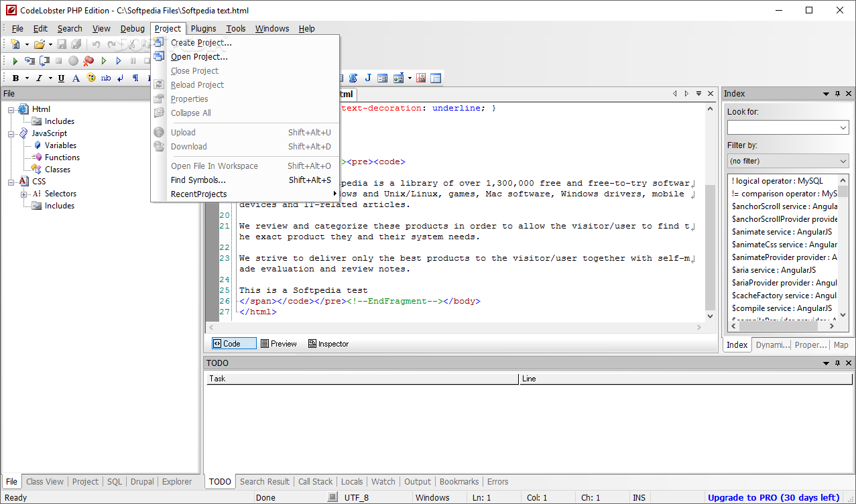Click the Line column header
The width and height of the screenshot is (856, 504).
(687, 379)
